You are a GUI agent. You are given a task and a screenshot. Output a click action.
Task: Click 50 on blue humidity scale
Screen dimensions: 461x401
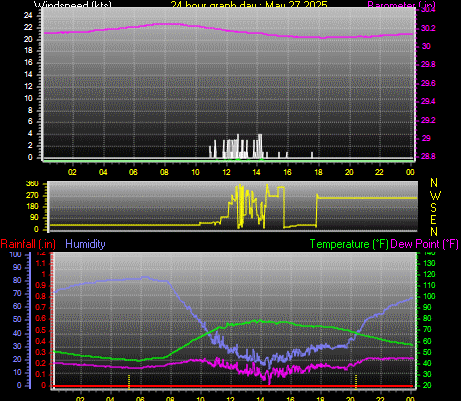coord(17,319)
